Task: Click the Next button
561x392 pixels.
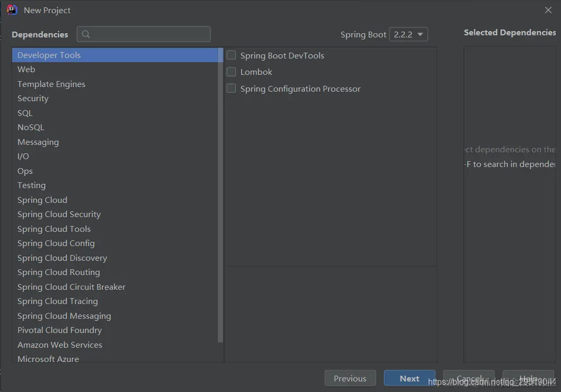Action: point(409,378)
